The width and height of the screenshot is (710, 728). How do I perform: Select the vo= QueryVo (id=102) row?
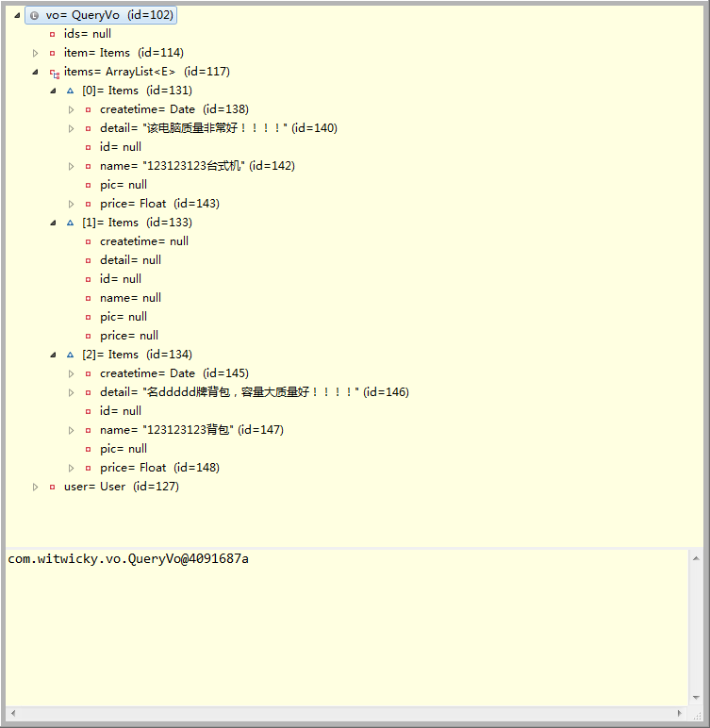(x=101, y=15)
